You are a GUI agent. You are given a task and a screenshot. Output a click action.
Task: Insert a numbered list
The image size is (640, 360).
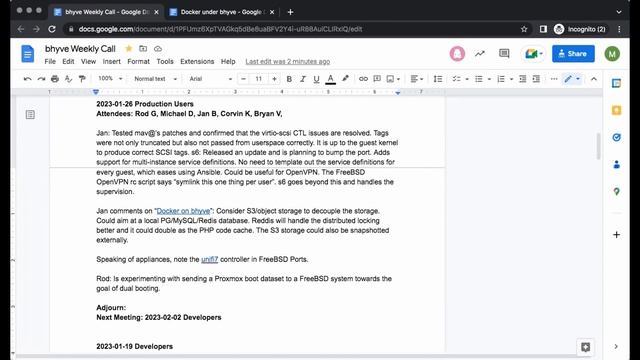(x=501, y=79)
